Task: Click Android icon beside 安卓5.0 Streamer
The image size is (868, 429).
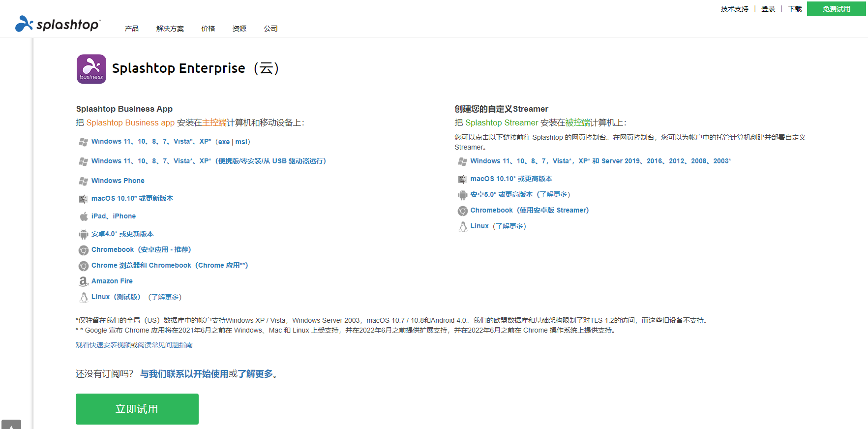Action: click(x=463, y=195)
